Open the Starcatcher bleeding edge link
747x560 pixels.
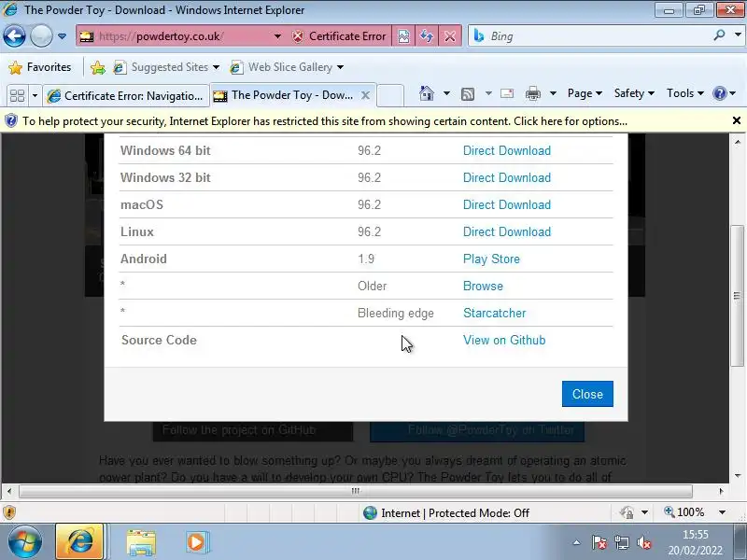pyautogui.click(x=495, y=314)
